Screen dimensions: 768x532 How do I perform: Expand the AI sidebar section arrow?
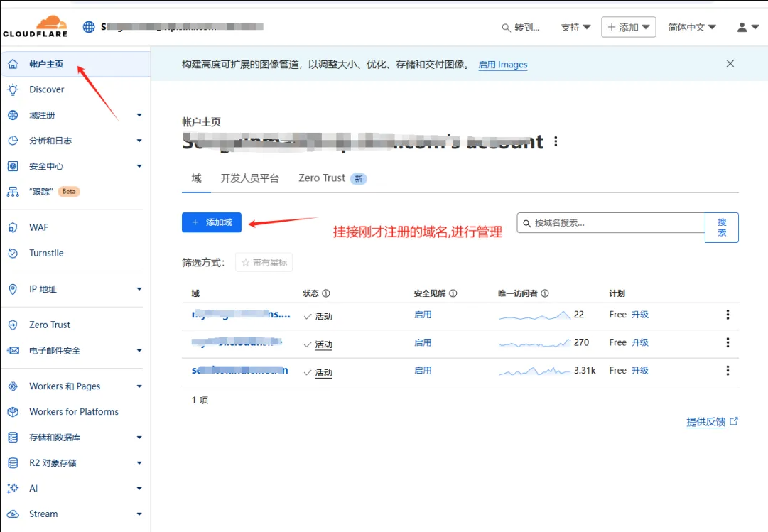(x=139, y=489)
